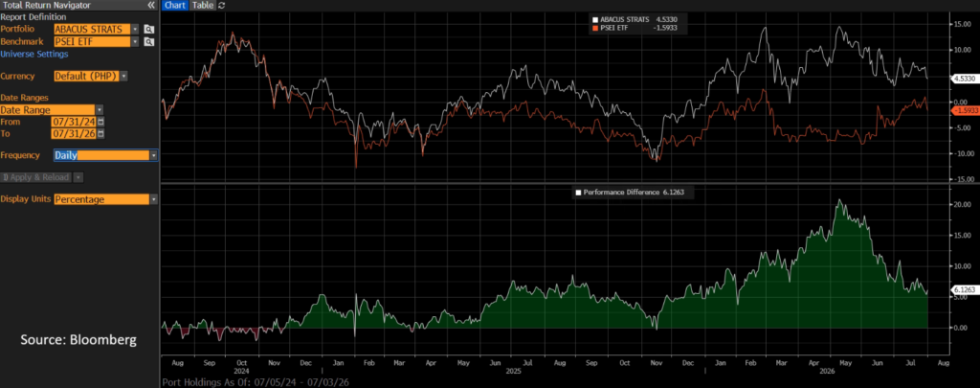
Task: Click the PSEI ETF benchmark field
Action: coord(92,42)
